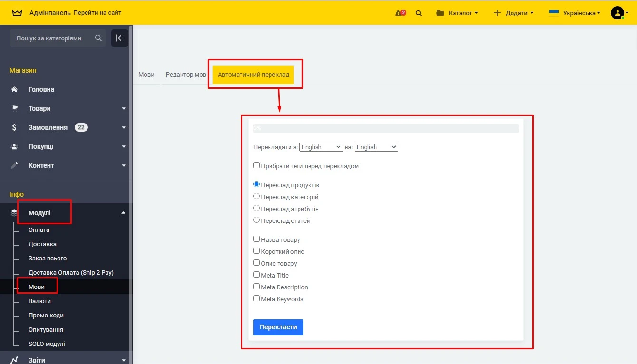Select the Переклад категорій option
637x364 pixels.
pos(256,196)
